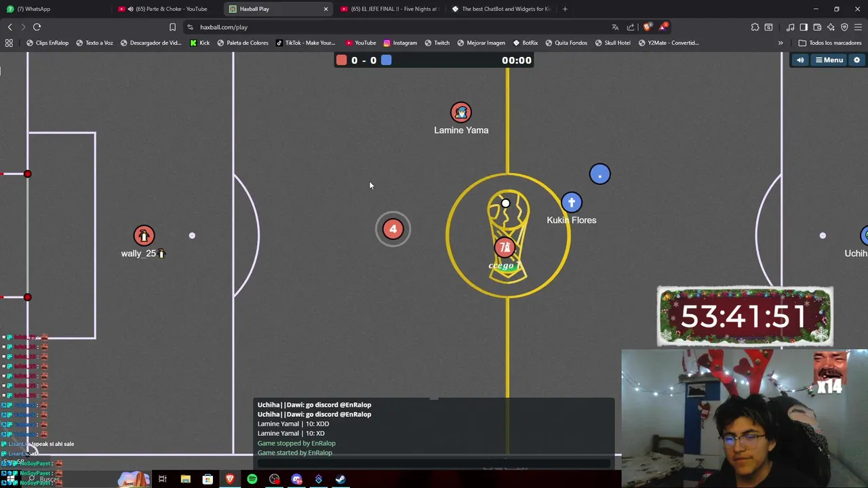Click the blue team score square
Image resolution: width=868 pixels, height=488 pixels.
tap(386, 60)
